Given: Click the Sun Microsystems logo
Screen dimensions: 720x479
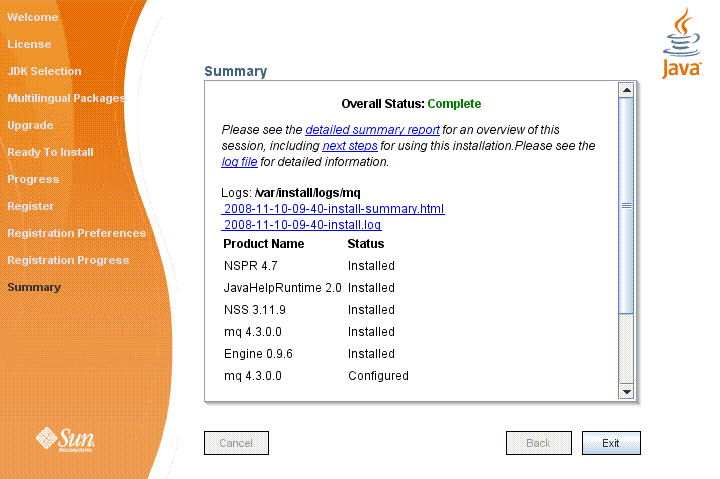Looking at the screenshot, I should [65, 440].
